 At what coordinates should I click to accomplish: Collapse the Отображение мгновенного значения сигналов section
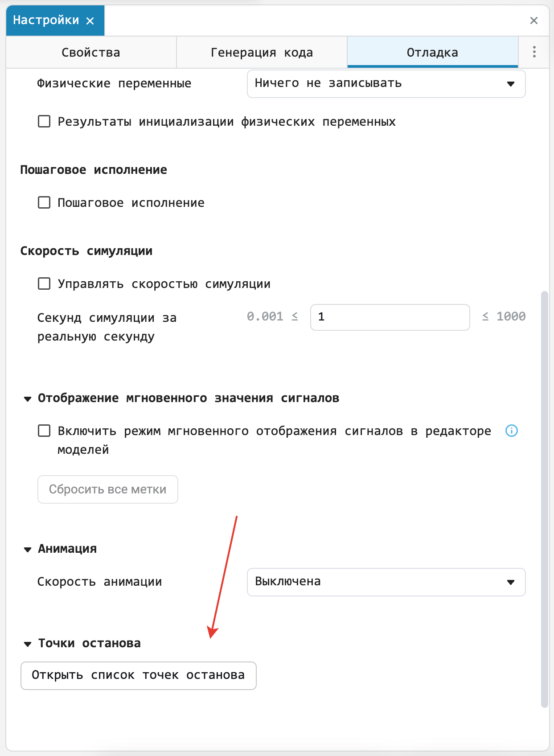(28, 399)
